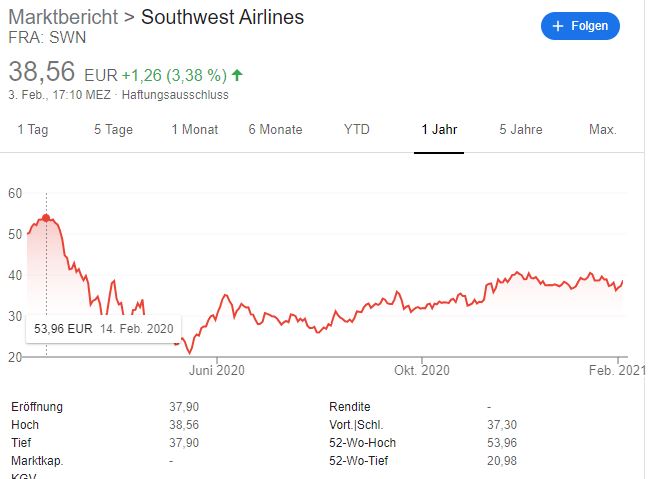Viewport: 652px width, 479px height.
Task: Switch chart to 5 Jahre
Action: click(x=521, y=129)
